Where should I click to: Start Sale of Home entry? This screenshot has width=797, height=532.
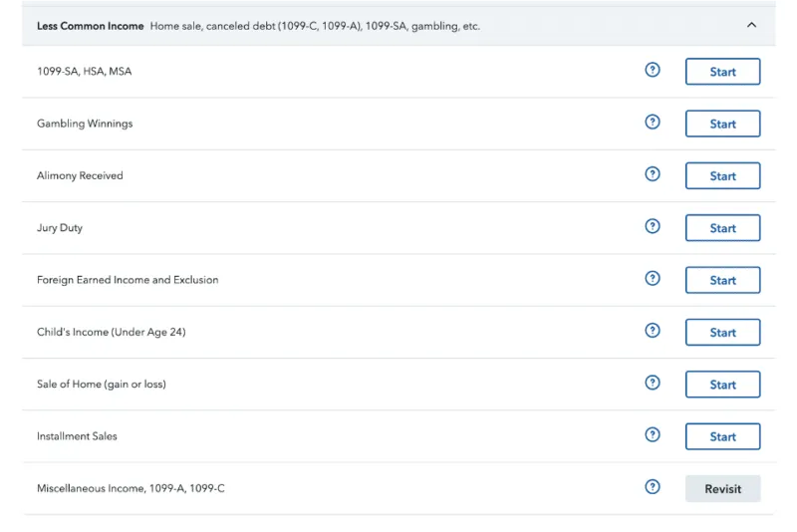722,385
